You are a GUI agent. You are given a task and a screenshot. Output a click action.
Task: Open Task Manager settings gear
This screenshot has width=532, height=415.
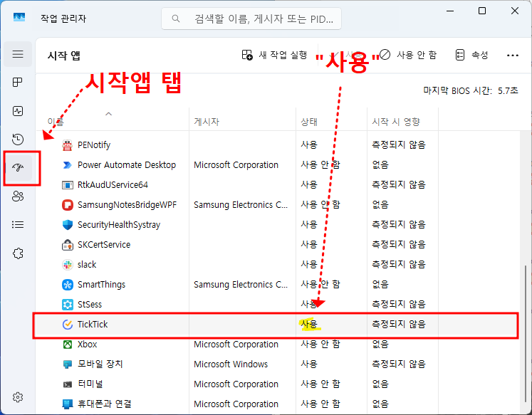point(18,397)
